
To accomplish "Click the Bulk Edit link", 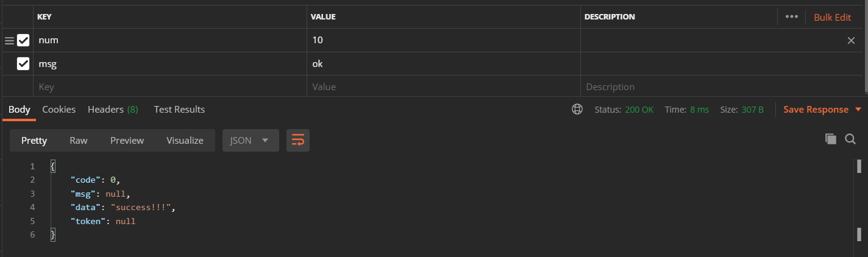I will point(832,17).
